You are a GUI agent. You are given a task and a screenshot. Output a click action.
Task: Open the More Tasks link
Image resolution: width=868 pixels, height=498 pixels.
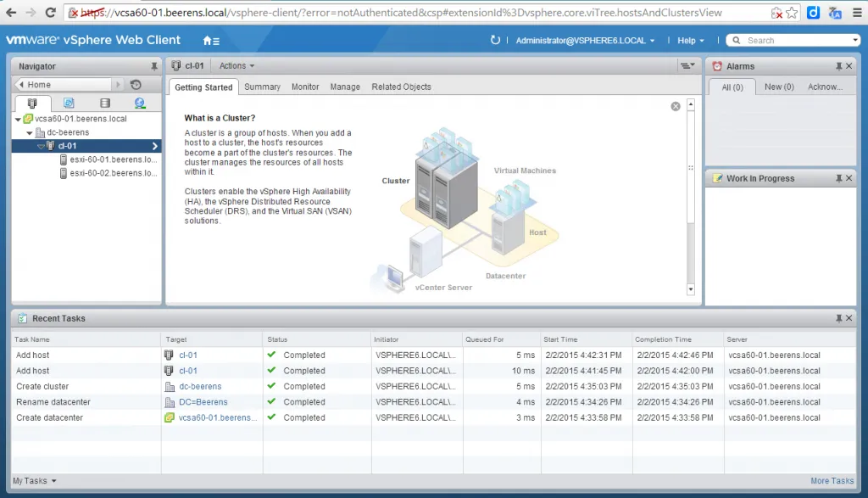point(832,481)
